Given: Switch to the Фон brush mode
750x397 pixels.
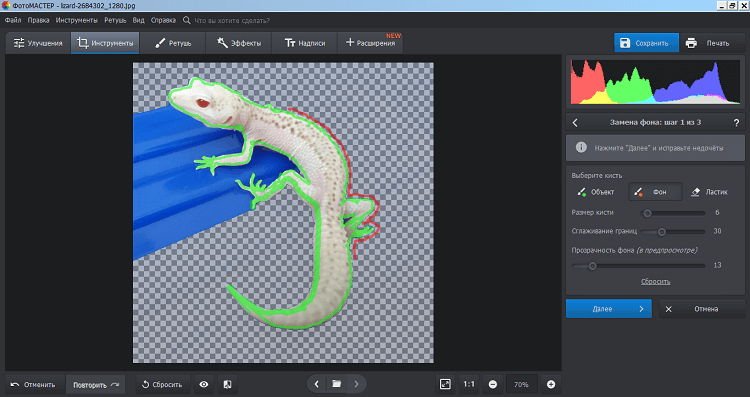Looking at the screenshot, I should tap(655, 192).
